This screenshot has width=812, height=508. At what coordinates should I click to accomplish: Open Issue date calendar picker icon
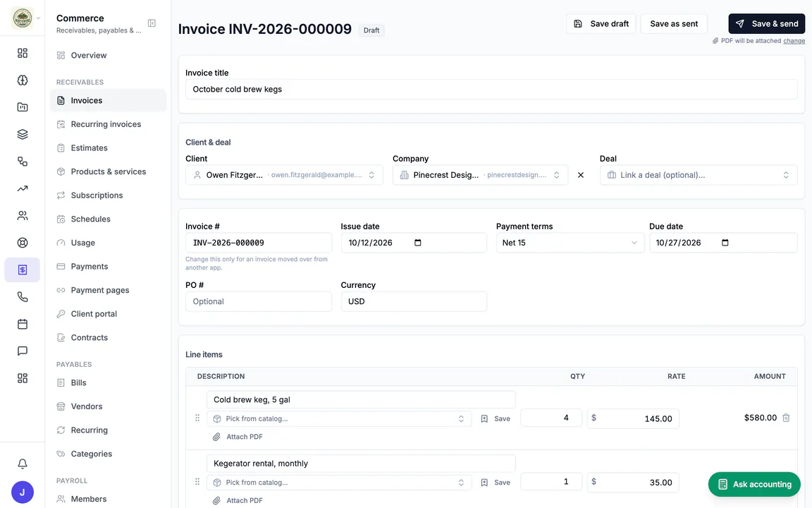(418, 243)
